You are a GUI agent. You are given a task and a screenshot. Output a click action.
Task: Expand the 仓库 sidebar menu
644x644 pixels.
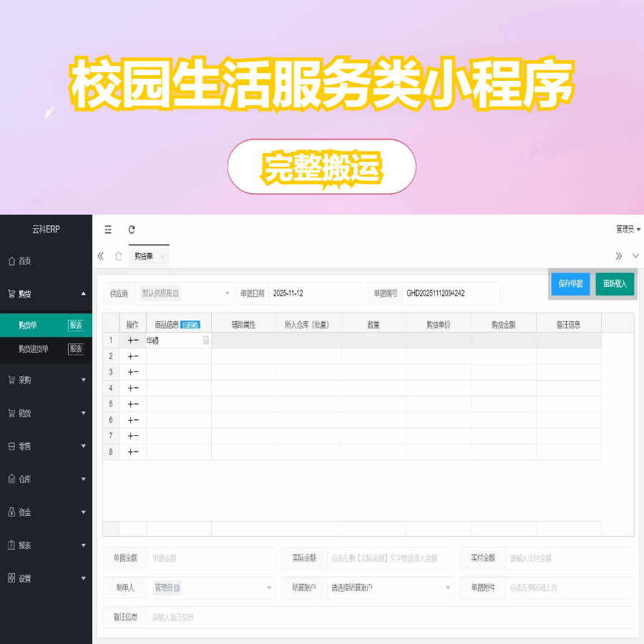pos(46,479)
